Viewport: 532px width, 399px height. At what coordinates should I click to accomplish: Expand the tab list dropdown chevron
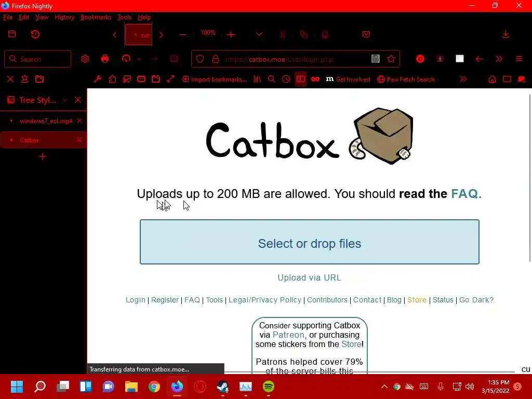259,35
